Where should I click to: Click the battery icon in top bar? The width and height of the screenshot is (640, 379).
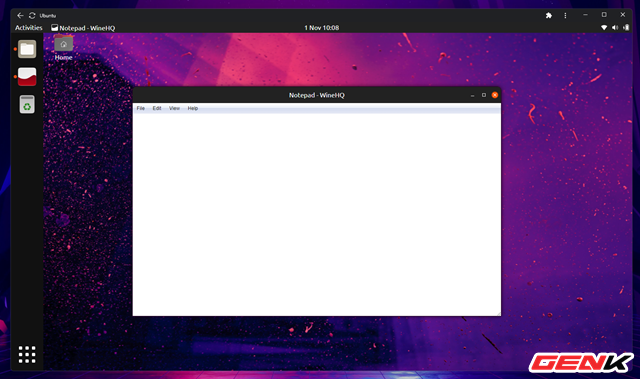(626, 28)
